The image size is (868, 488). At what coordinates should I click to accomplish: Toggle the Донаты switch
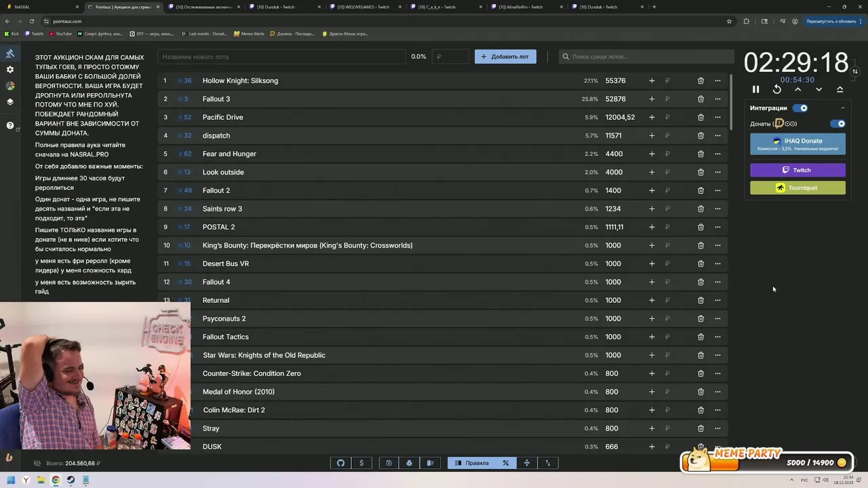pyautogui.click(x=838, y=124)
